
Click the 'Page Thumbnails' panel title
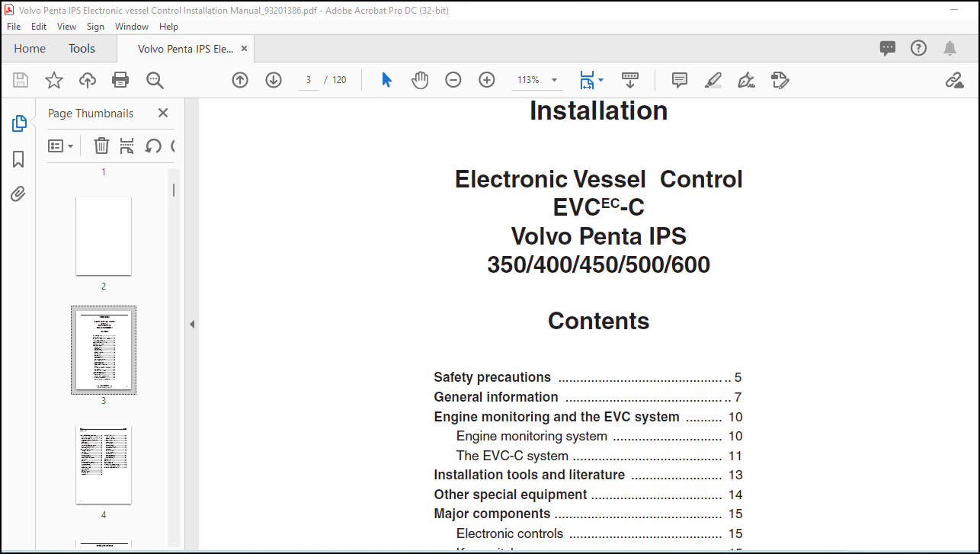pyautogui.click(x=91, y=113)
